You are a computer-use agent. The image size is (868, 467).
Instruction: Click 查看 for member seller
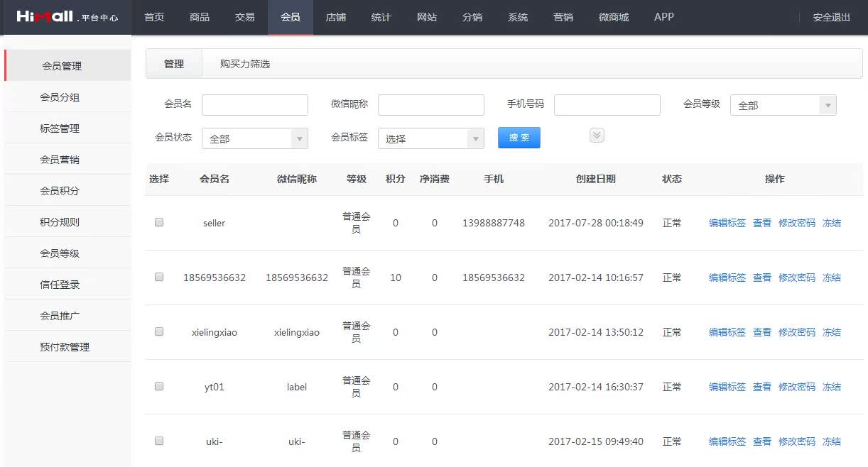(x=762, y=223)
